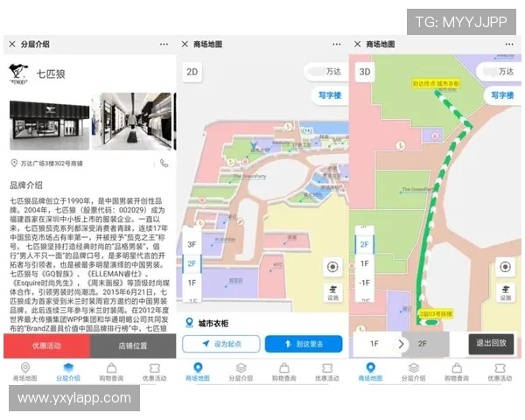This screenshot has height=420, width=525.
Task: Open 购物查询 tab in left screen's bottom bar
Action: pos(111,372)
